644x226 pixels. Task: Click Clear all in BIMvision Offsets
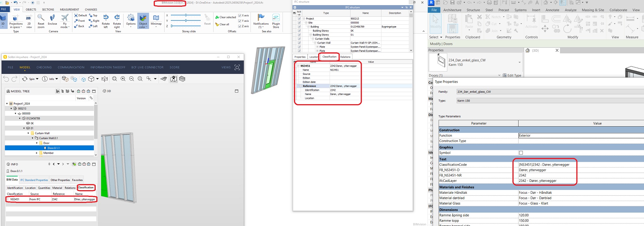(x=222, y=24)
